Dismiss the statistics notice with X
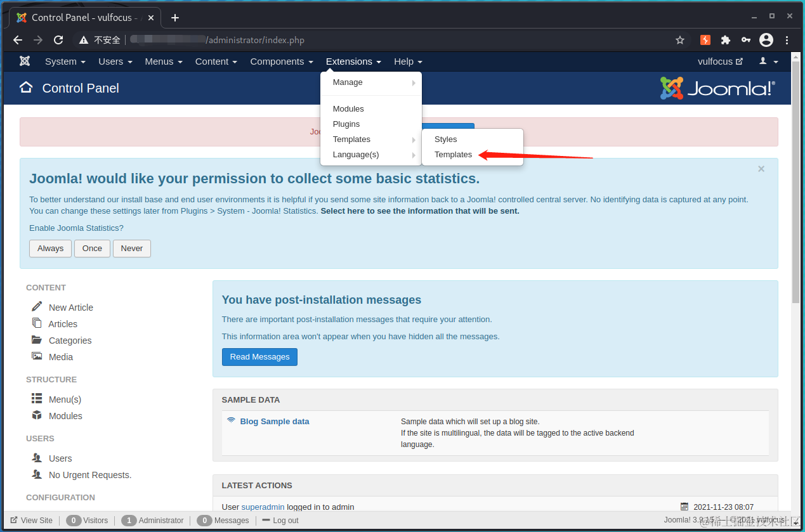The width and height of the screenshot is (805, 532). tap(761, 169)
